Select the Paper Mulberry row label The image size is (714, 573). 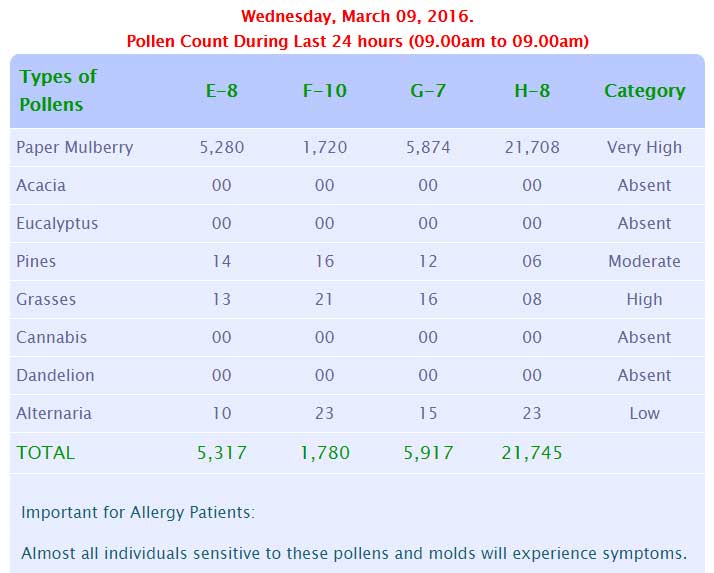[75, 147]
